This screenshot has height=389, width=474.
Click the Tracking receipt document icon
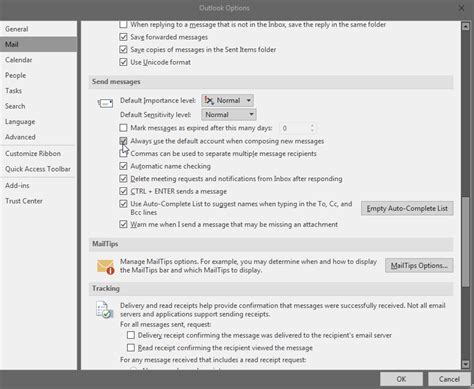[x=104, y=310]
